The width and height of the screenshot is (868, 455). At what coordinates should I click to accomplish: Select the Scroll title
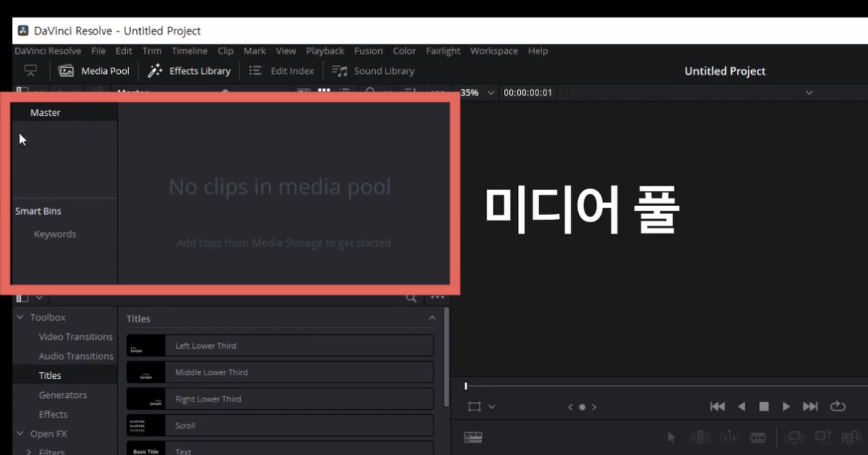pyautogui.click(x=280, y=426)
